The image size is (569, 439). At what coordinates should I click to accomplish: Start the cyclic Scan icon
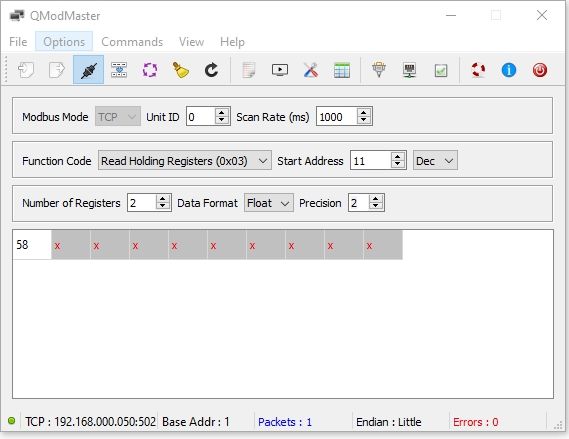click(x=150, y=70)
